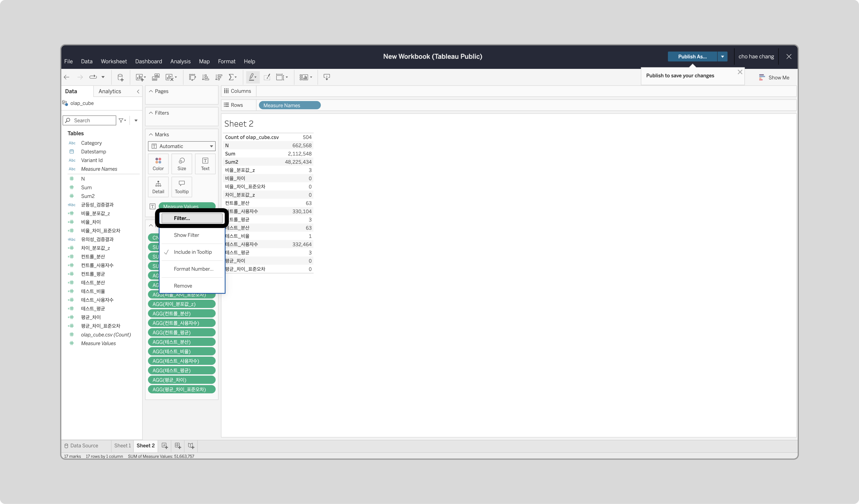Click the Tooltip marks button
Screen dimensions: 859x504
pos(182,187)
